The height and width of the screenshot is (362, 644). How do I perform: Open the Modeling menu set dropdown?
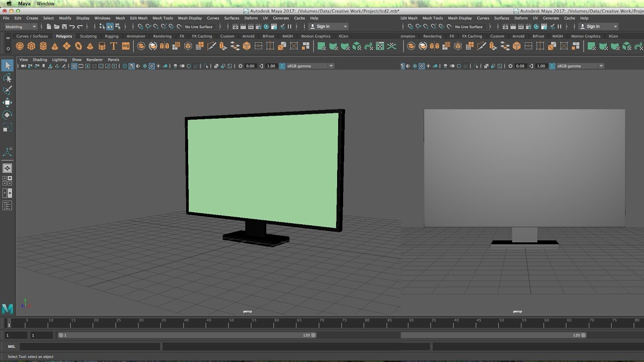(21, 27)
